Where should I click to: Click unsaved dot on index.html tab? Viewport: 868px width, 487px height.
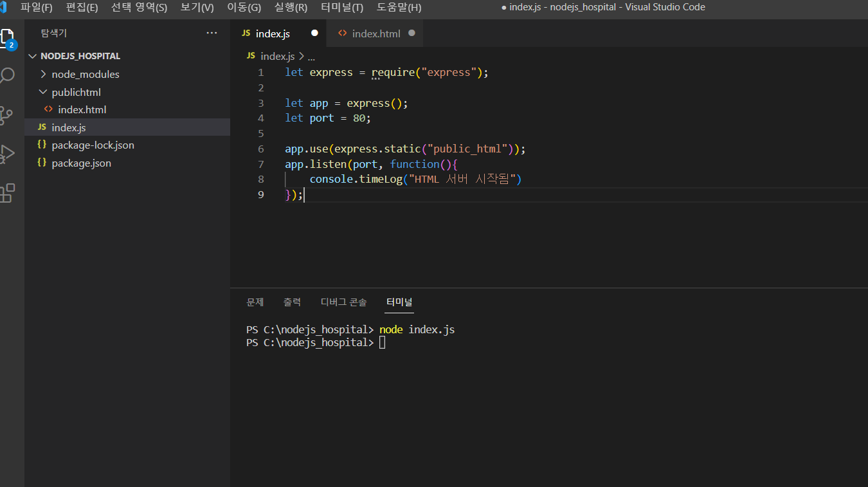411,33
